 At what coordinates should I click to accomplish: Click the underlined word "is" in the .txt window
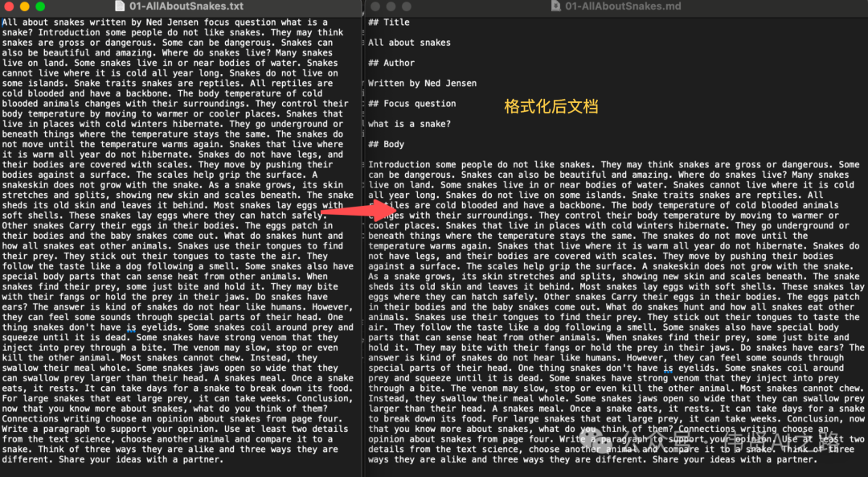[x=131, y=327]
